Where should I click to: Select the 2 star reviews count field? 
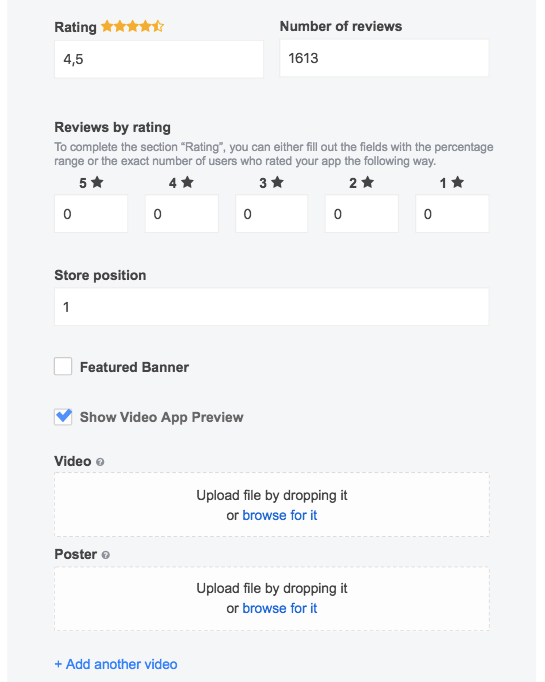tap(361, 214)
